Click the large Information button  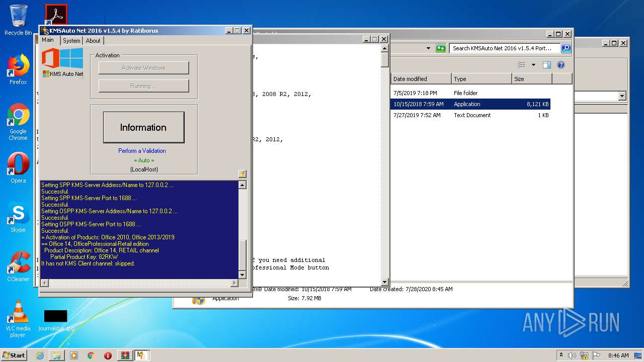[x=143, y=127]
